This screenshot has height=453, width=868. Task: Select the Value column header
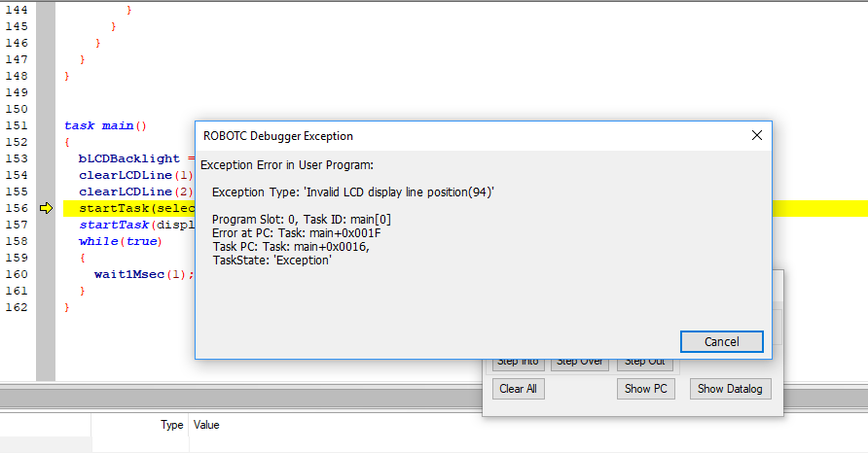coord(206,425)
